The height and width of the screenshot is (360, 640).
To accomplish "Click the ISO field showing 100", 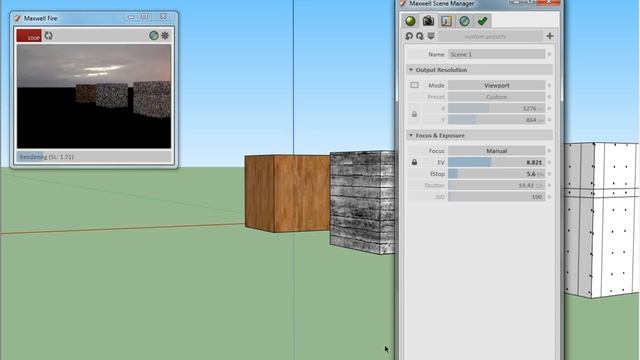I will [496, 197].
